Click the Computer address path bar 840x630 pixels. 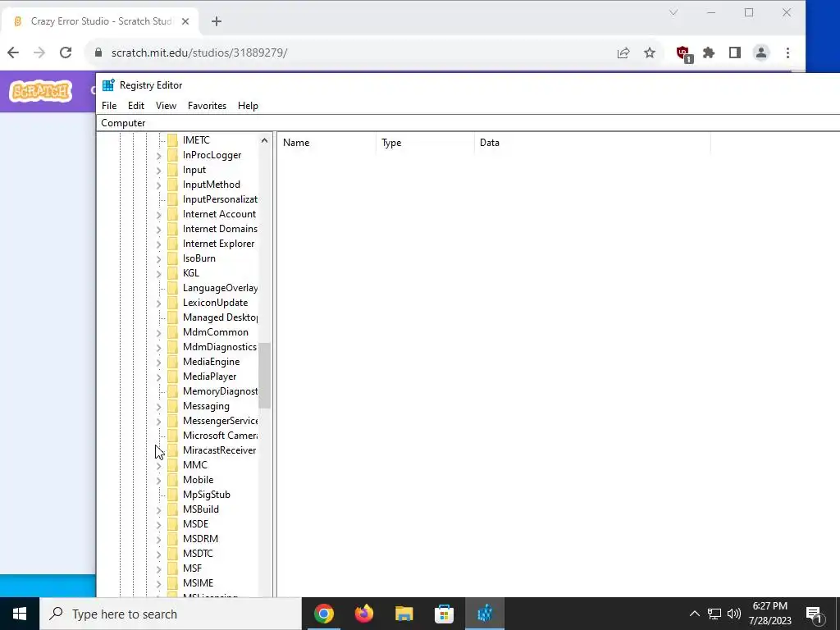click(468, 123)
